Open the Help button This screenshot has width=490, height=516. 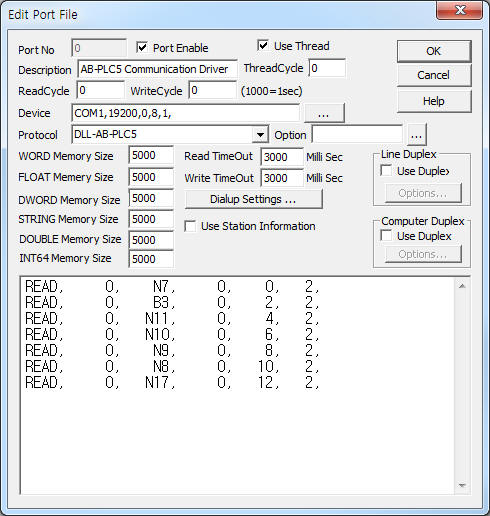[x=434, y=101]
